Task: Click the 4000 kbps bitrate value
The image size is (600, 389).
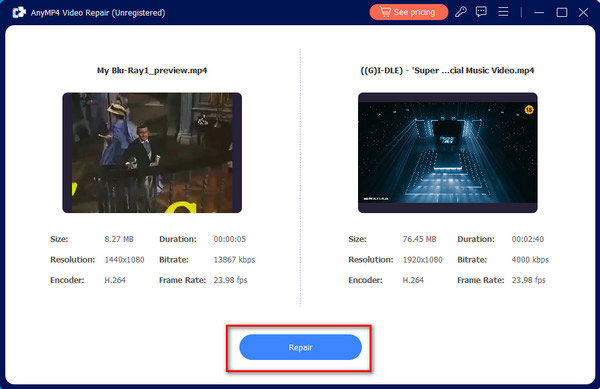Action: (530, 260)
